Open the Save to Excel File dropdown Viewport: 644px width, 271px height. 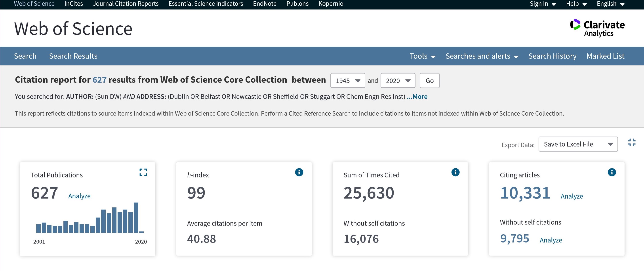(578, 144)
